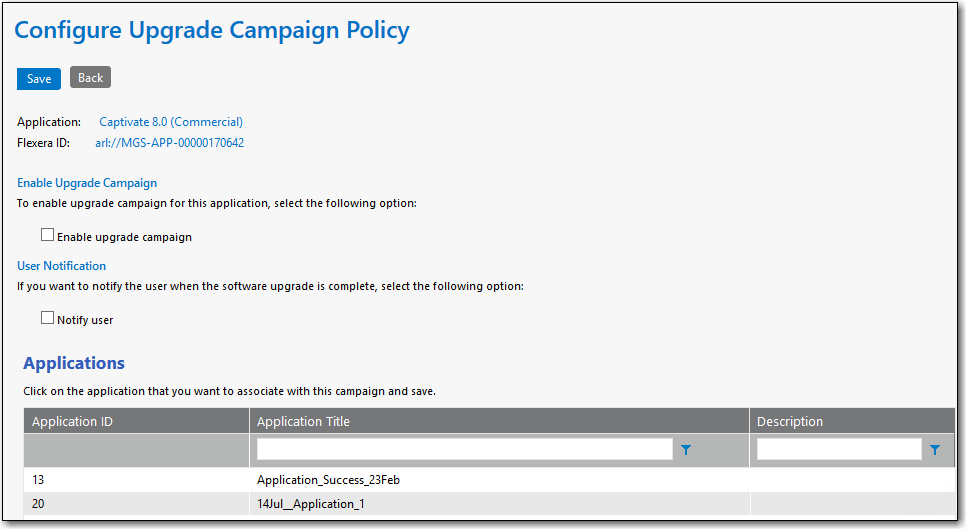Click the Enable Upgrade Campaign section heading
Screen dimensions: 966x529
pos(87,183)
